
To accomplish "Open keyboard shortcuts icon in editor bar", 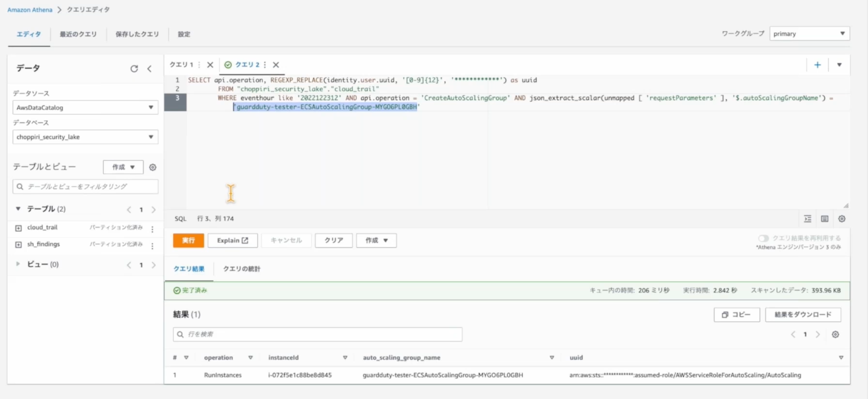I will point(824,219).
